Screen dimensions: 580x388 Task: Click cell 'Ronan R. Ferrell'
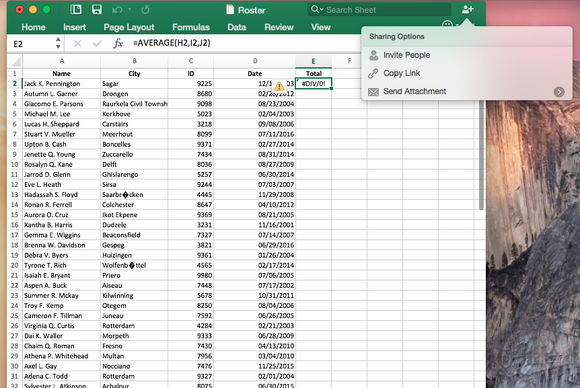61,205
